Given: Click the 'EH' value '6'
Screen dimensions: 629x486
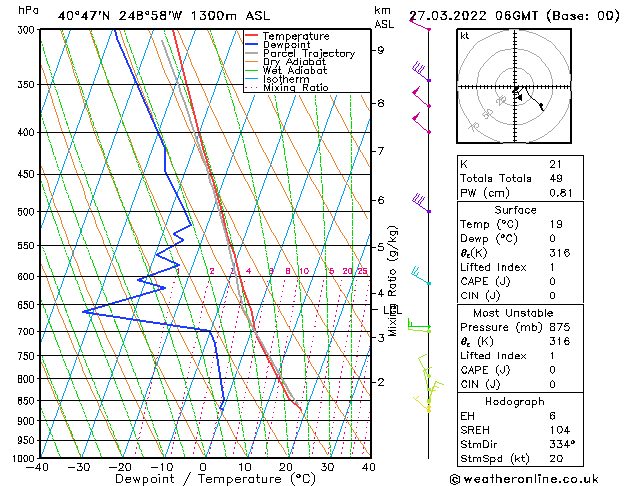Looking at the screenshot, I should pos(552,416).
